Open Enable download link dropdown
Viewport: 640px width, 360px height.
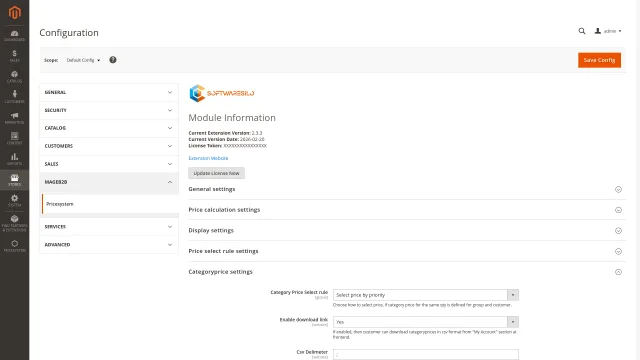point(426,322)
